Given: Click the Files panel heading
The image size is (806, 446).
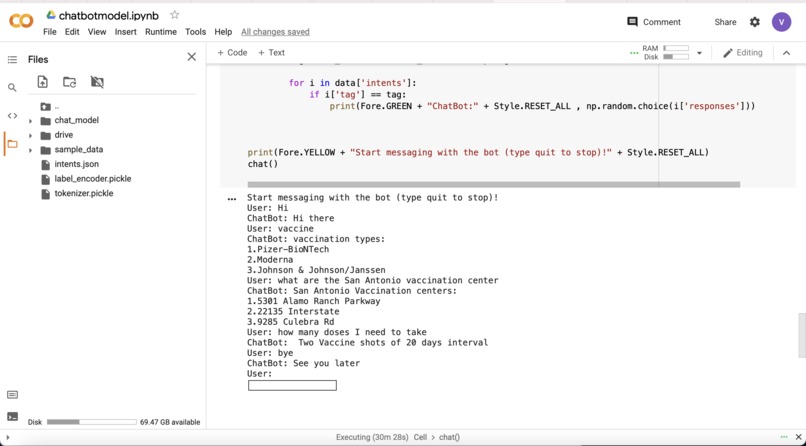Looking at the screenshot, I should tap(38, 60).
